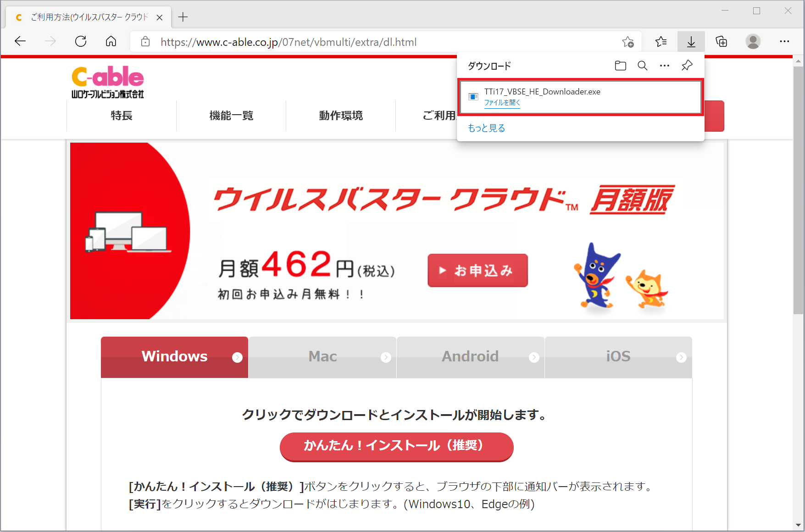
Task: Click もっと見る to see more downloads
Action: 486,128
